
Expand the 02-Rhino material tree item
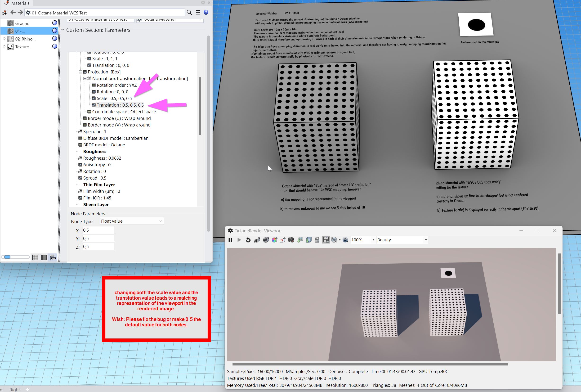(x=4, y=39)
